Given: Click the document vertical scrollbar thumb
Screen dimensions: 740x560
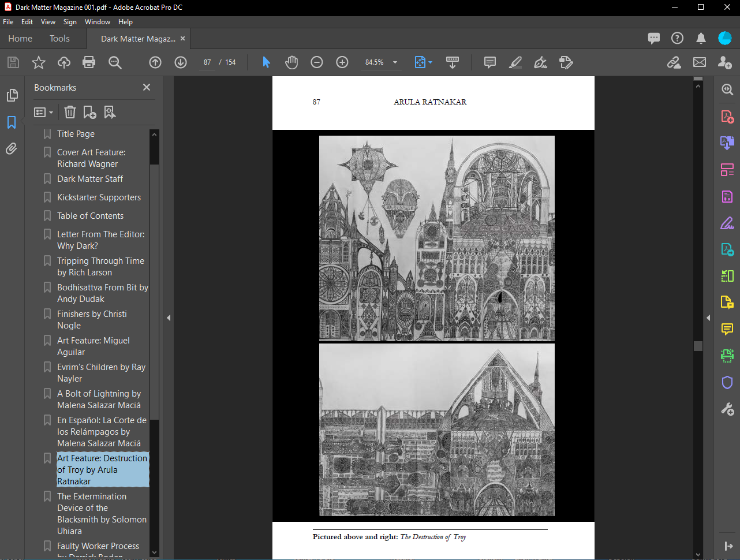Looking at the screenshot, I should click(698, 346).
